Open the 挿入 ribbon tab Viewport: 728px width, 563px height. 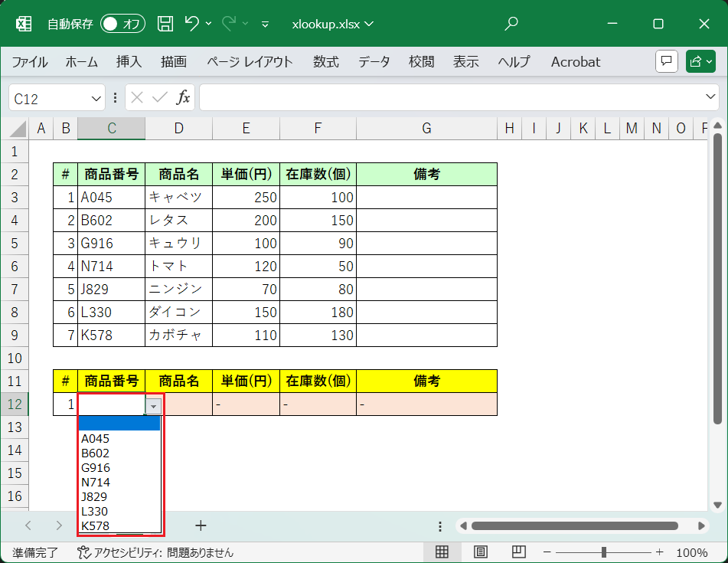coord(129,62)
